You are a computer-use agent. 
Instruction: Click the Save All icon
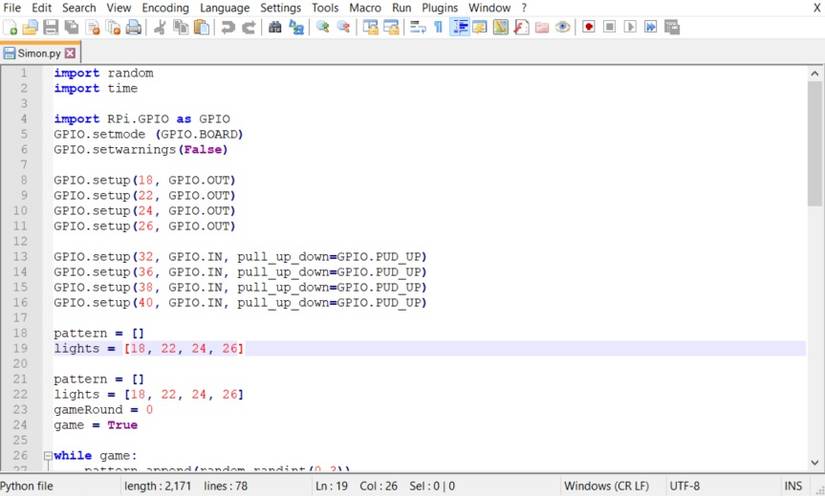(72, 27)
